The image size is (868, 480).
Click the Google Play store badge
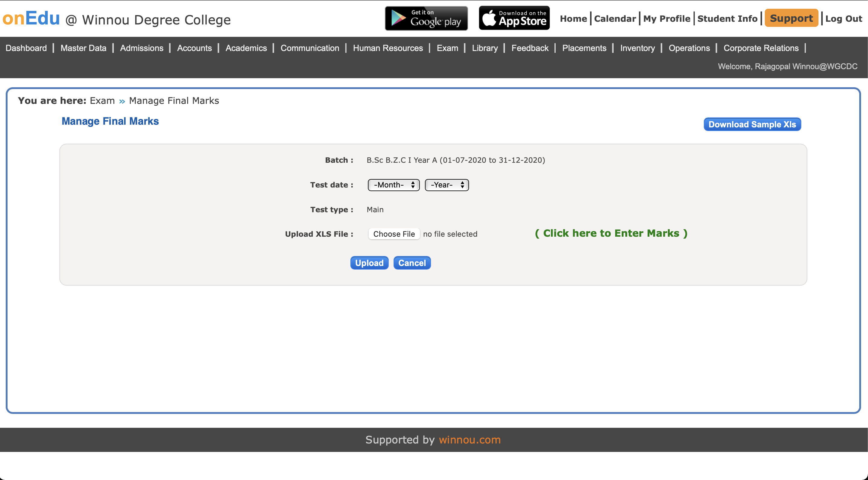point(426,18)
